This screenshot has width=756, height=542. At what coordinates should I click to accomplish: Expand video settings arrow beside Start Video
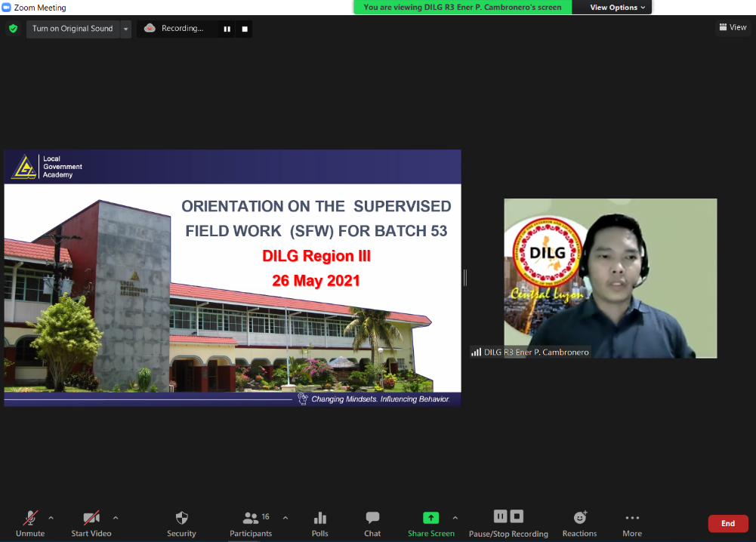[x=116, y=518]
